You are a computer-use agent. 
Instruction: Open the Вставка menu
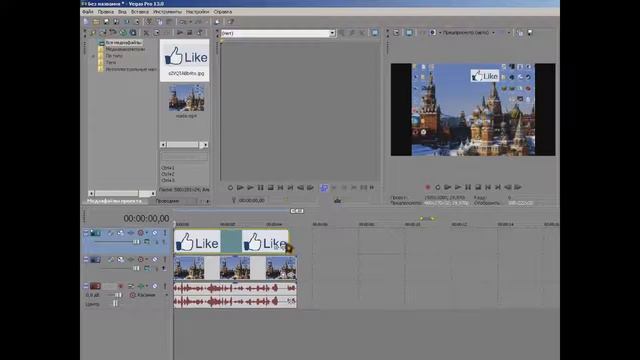140,12
